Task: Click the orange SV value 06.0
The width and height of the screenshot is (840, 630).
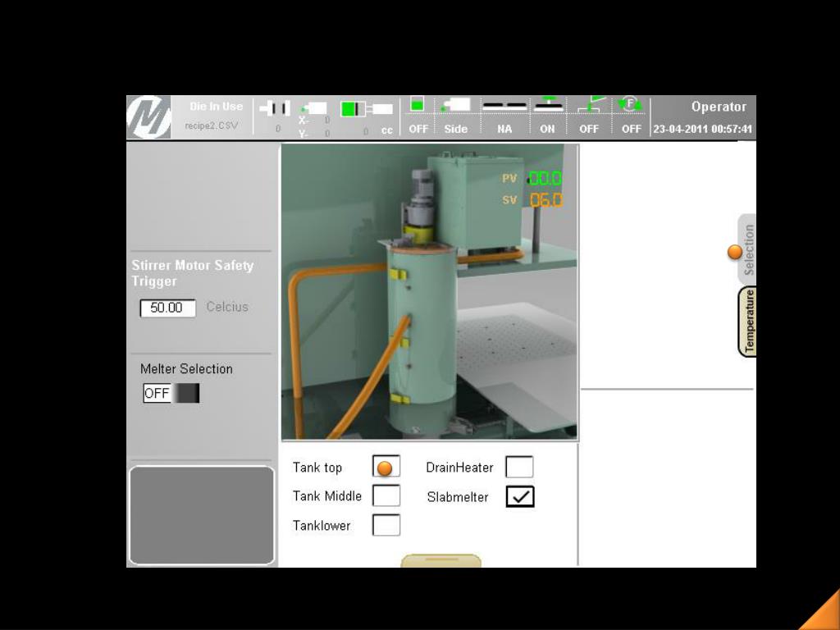Action: (x=546, y=200)
